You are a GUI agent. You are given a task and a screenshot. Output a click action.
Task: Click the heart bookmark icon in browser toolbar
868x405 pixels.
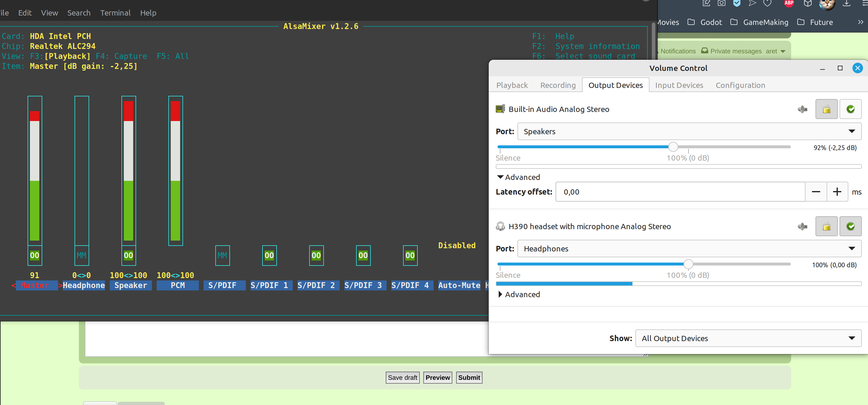pos(767,3)
